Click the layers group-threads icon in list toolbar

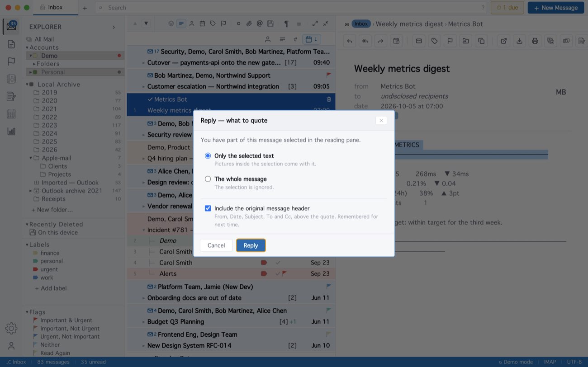pyautogui.click(x=171, y=24)
